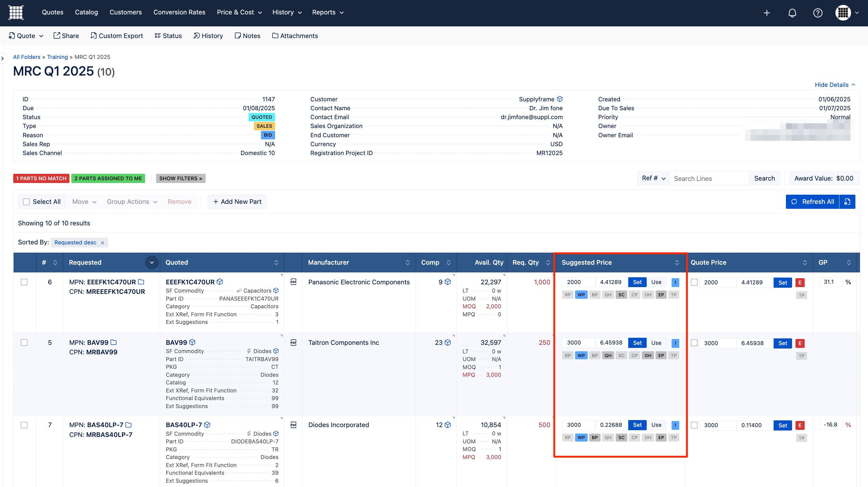Select row 6 checkbox
The width and height of the screenshot is (868, 487).
(24, 282)
